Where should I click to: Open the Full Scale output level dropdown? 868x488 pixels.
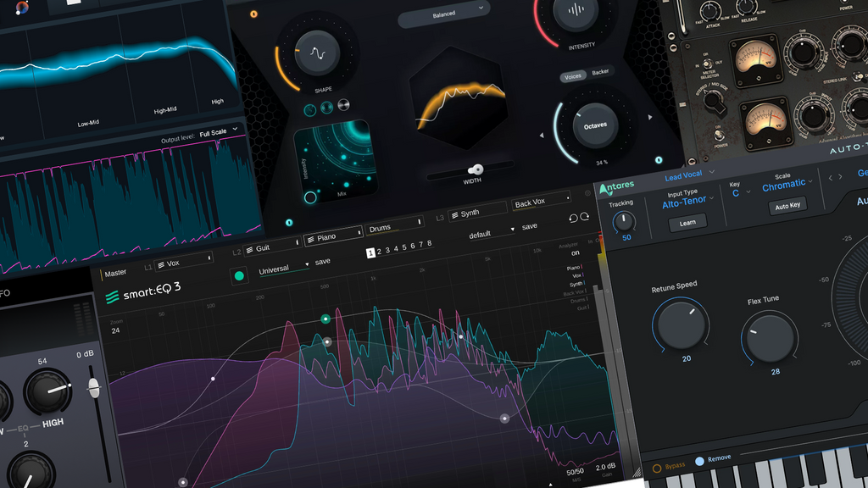[x=219, y=131]
